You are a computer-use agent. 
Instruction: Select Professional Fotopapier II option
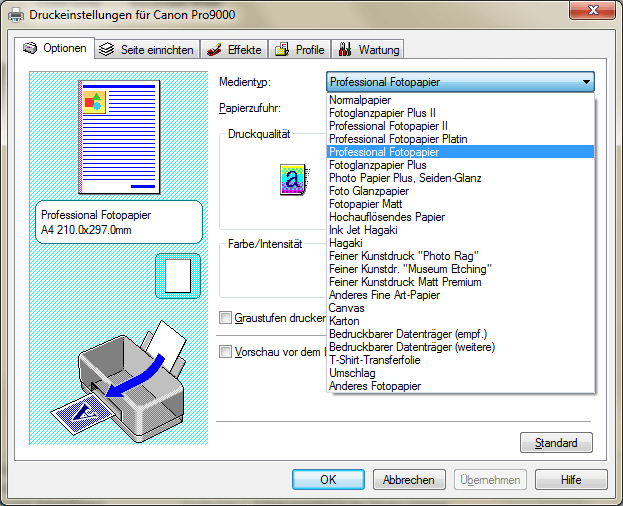pyautogui.click(x=460, y=126)
